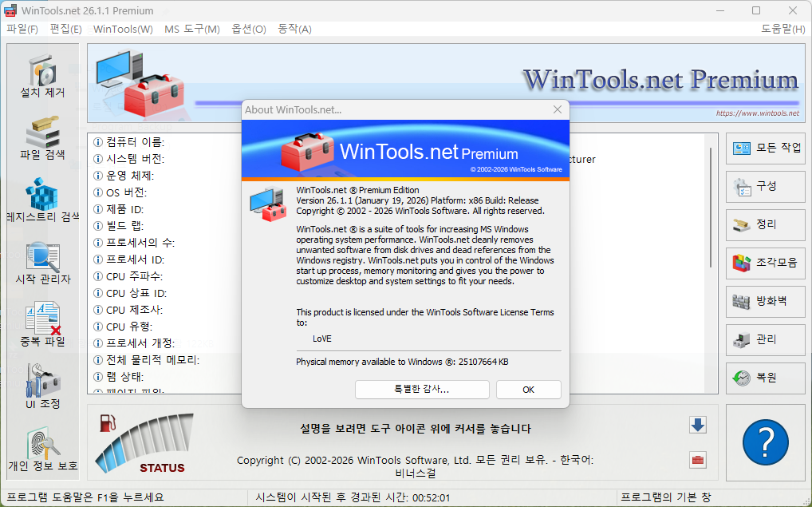812x507 pixels.
Task: Click the info icon beside 시스템 버전
Action: pyautogui.click(x=98, y=159)
